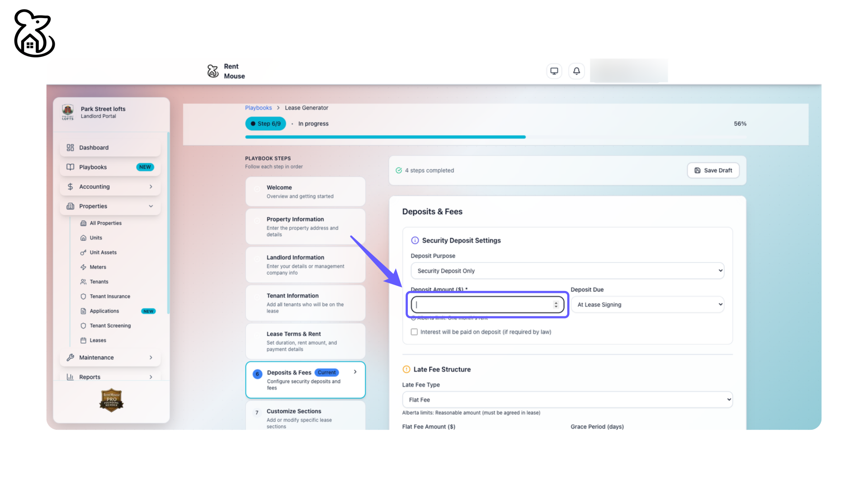Click the Rent Mouse logo icon
This screenshot has height=488, width=868.
point(213,71)
